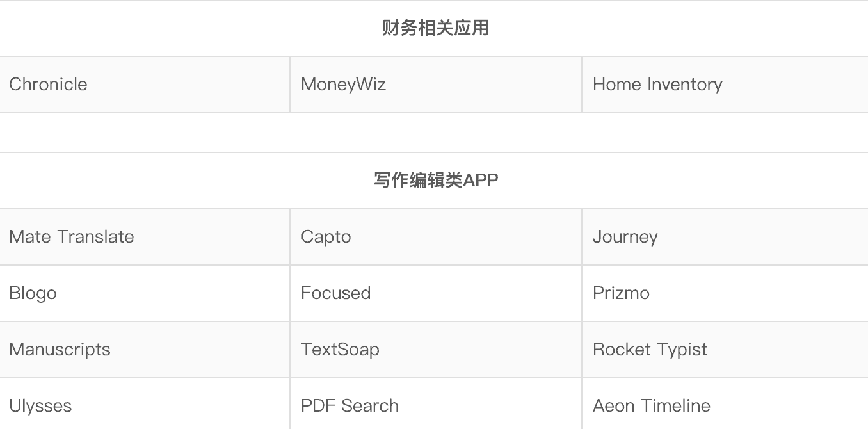This screenshot has width=868, height=429.
Task: Click the Ulysses app entry
Action: [40, 406]
